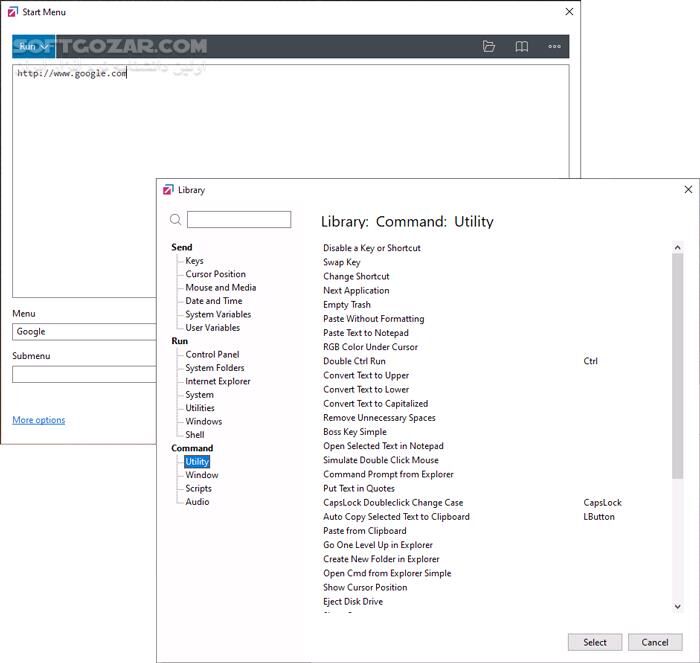Expand the Run dropdown in toolbar
700x663 pixels.
33,46
